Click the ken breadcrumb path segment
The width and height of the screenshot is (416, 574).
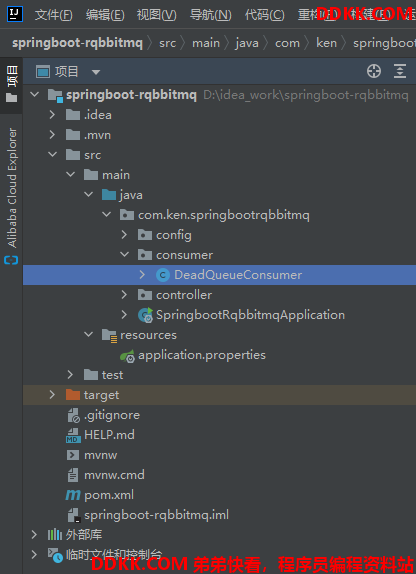[x=326, y=43]
